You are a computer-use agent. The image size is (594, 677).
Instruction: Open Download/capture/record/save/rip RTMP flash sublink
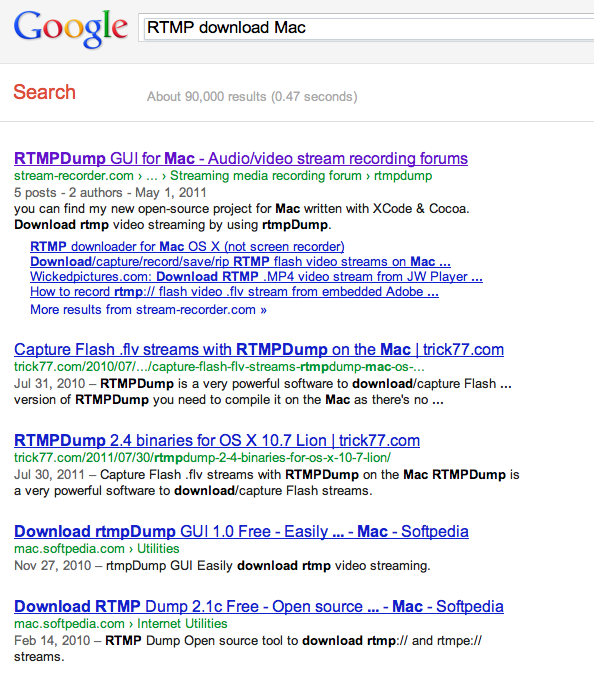point(240,262)
